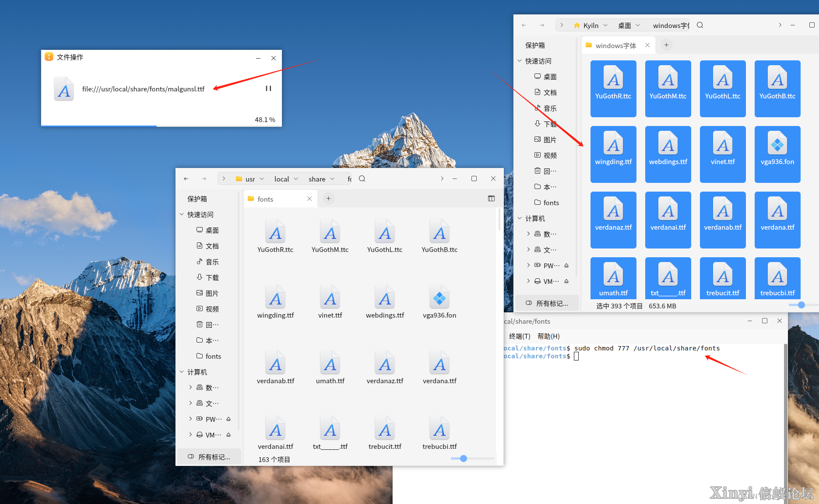Select webdings.ttf in windows字体 window
Image resolution: width=819 pixels, height=504 pixels.
[x=668, y=154]
